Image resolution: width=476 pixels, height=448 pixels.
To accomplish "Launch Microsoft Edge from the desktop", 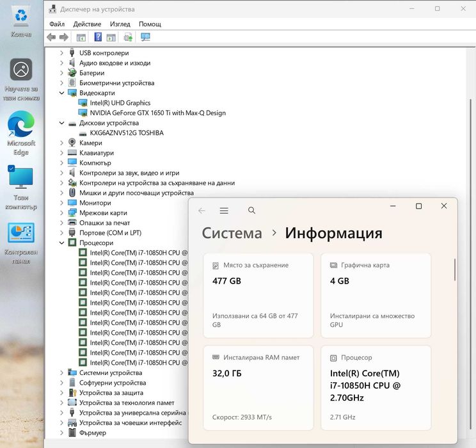I will coord(21,132).
